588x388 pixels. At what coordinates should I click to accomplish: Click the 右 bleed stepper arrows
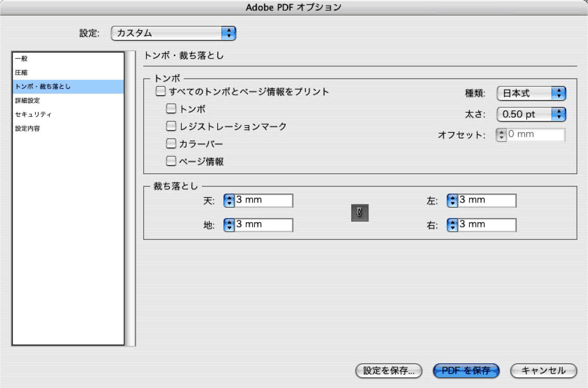click(x=451, y=225)
